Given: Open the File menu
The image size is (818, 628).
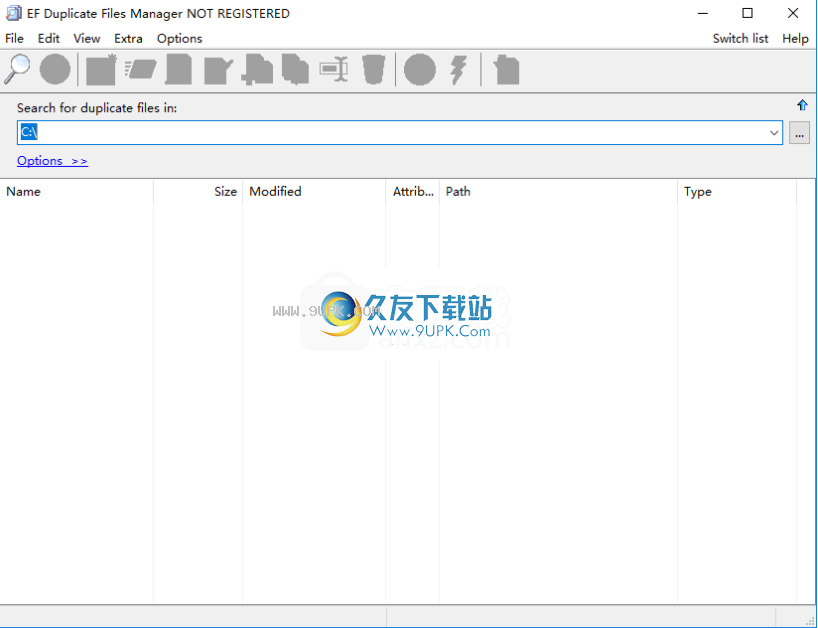Looking at the screenshot, I should click(14, 39).
